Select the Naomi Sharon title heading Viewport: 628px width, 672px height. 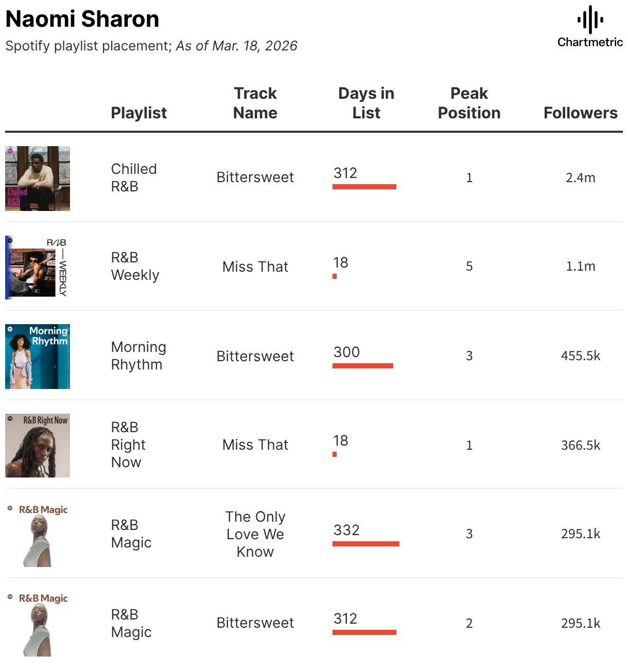coord(82,19)
